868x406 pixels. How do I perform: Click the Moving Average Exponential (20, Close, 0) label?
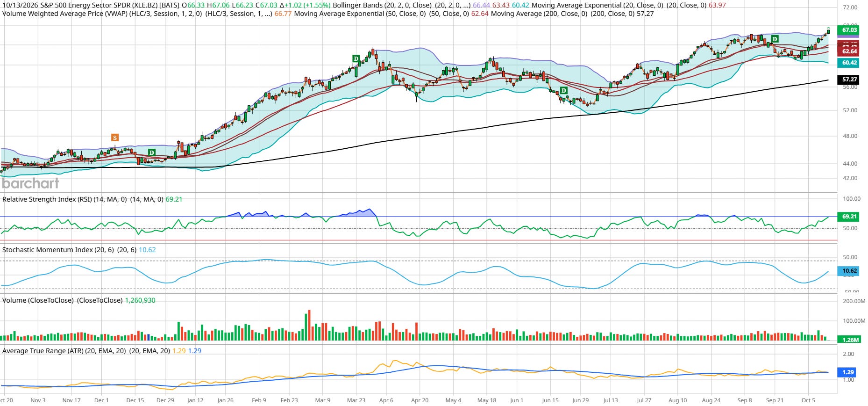[x=597, y=5]
